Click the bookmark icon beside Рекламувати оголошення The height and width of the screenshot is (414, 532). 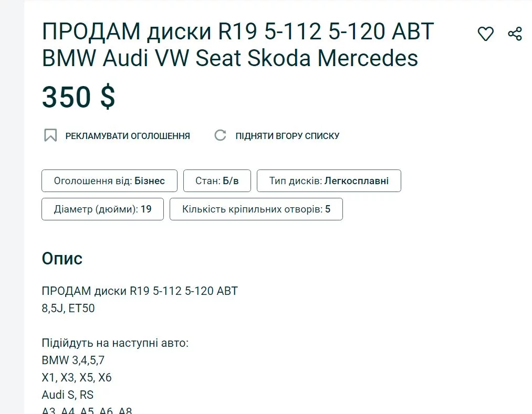(x=50, y=135)
